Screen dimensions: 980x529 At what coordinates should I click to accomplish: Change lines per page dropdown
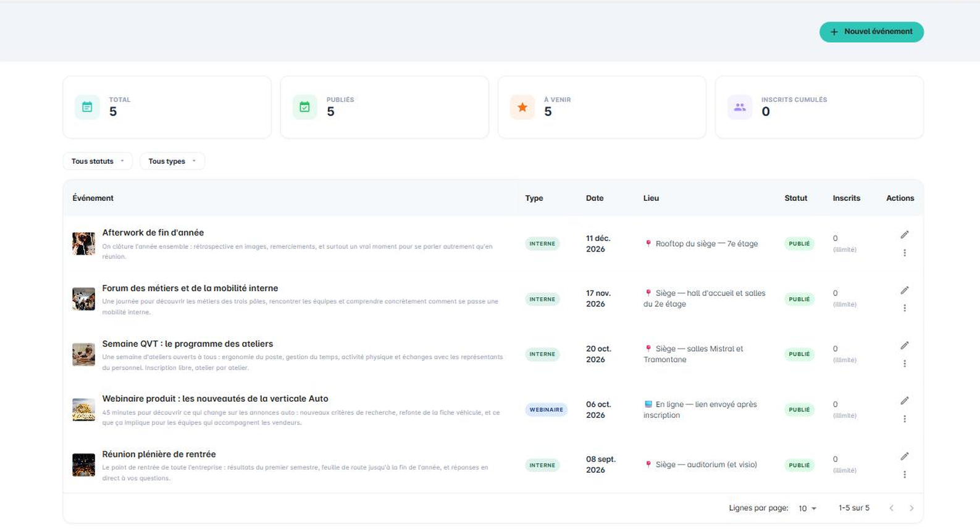pos(807,508)
